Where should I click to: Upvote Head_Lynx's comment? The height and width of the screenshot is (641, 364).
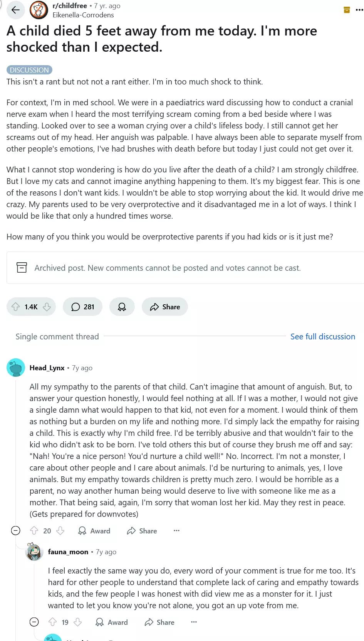coord(34,531)
